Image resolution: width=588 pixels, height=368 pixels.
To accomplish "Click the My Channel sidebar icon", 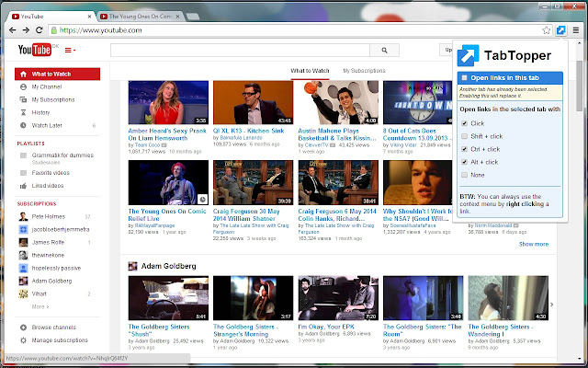I will (x=23, y=86).
